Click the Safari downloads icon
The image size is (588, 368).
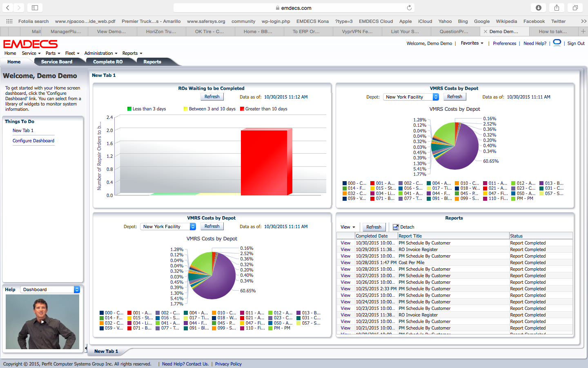coord(539,8)
